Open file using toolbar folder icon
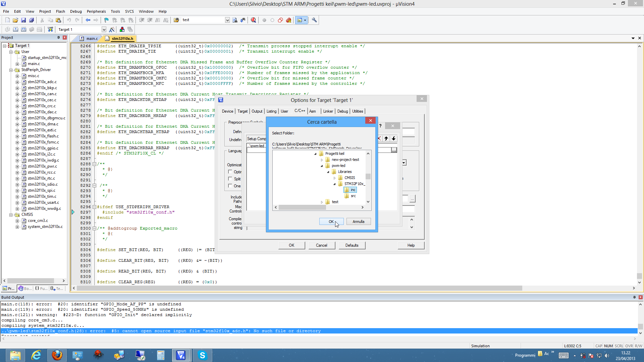Viewport: 644px width, 362px height. tap(15, 20)
